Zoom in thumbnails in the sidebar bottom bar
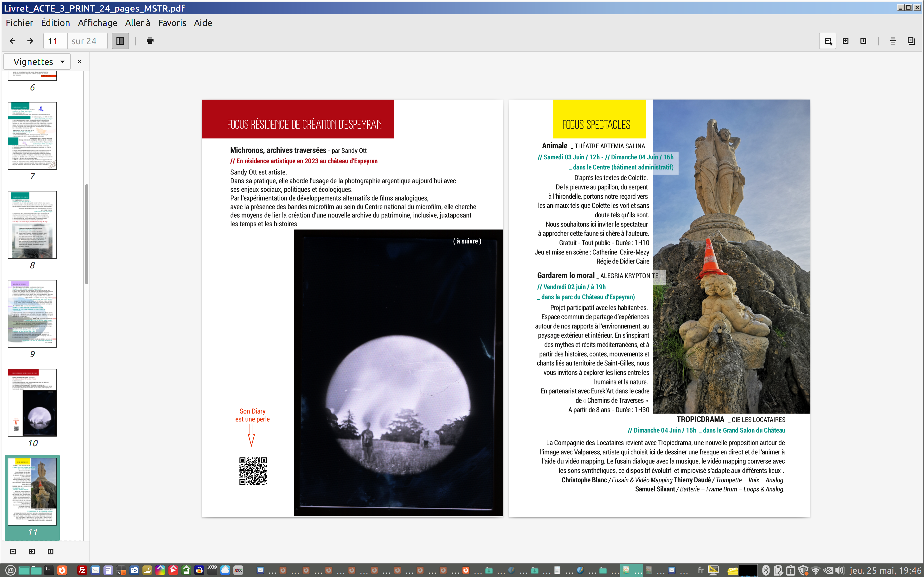This screenshot has height=577, width=924. pos(32,552)
